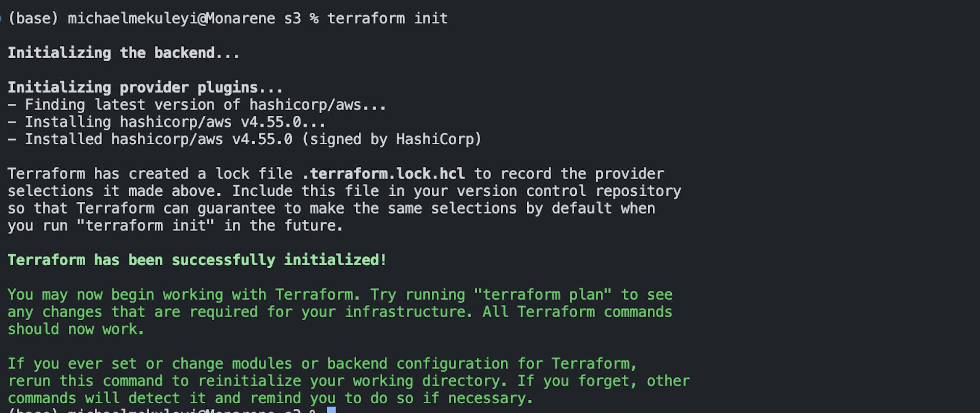The width and height of the screenshot is (980, 413).
Task: Click "michaelmekuleyi@Monarene" in the top prompt
Action: click(x=171, y=19)
